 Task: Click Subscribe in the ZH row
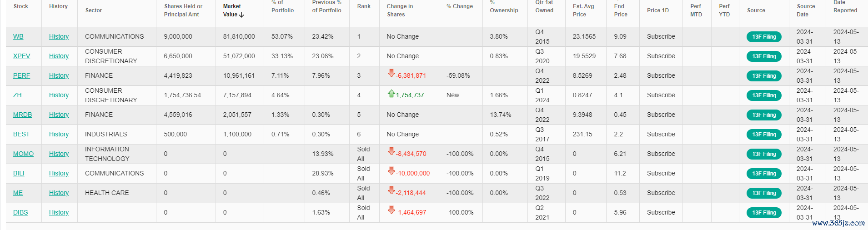click(x=661, y=95)
